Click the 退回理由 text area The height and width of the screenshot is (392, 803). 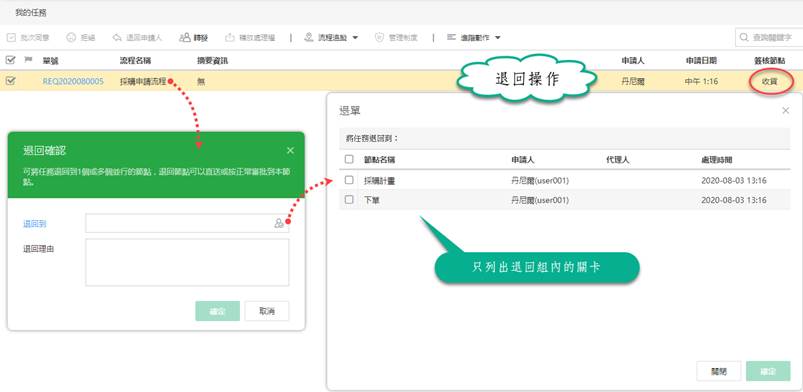click(x=187, y=262)
